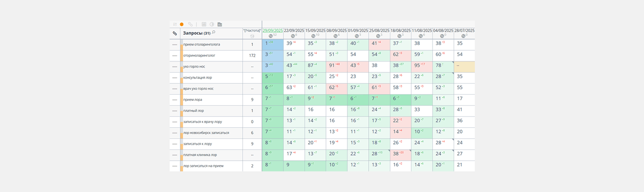Toggle dash marker for платный лор

(x=175, y=111)
